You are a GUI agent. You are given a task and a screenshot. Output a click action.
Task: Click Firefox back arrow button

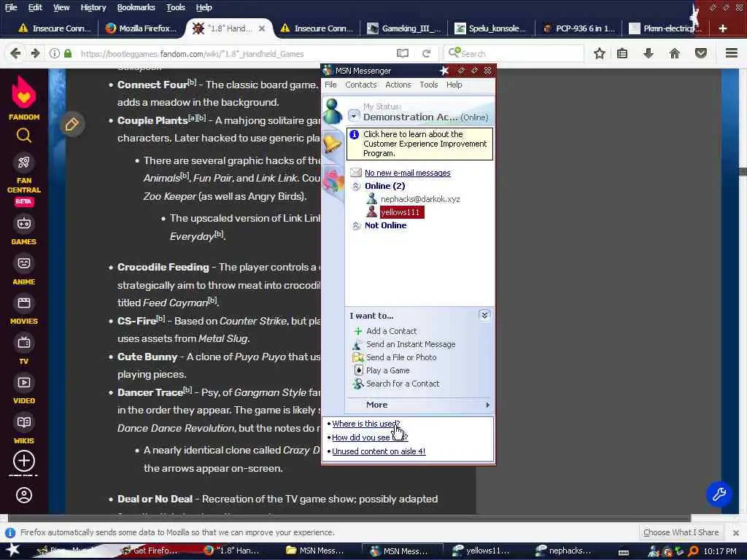click(x=15, y=53)
